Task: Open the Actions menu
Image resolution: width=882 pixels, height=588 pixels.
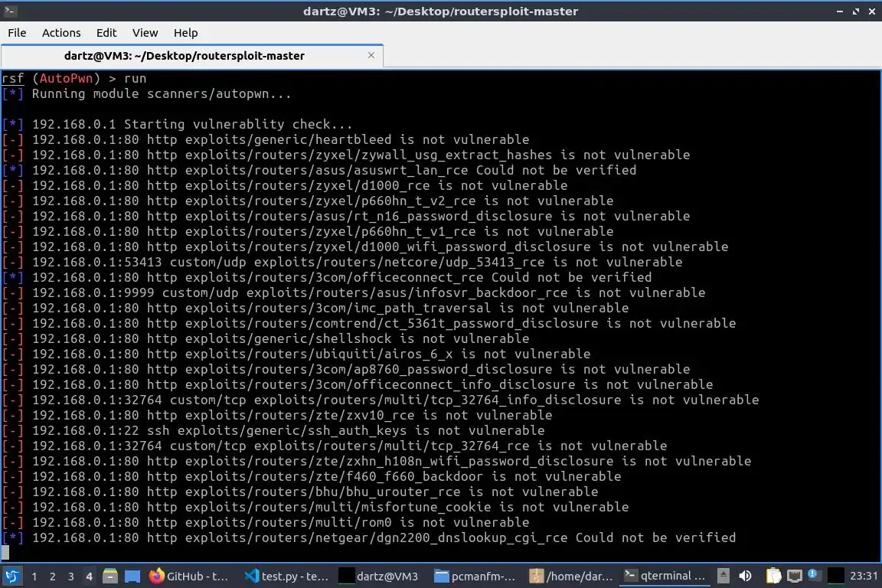Action: coord(61,33)
